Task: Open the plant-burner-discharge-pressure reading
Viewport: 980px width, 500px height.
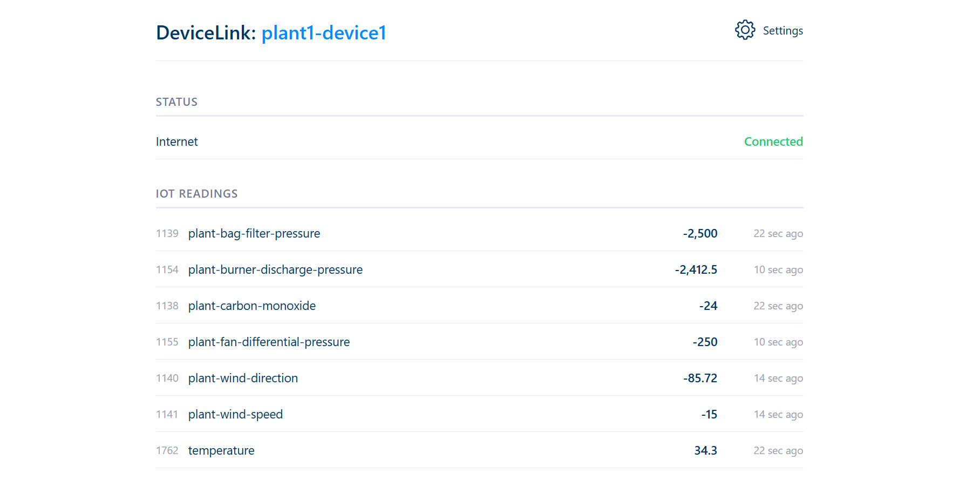Action: click(x=275, y=269)
